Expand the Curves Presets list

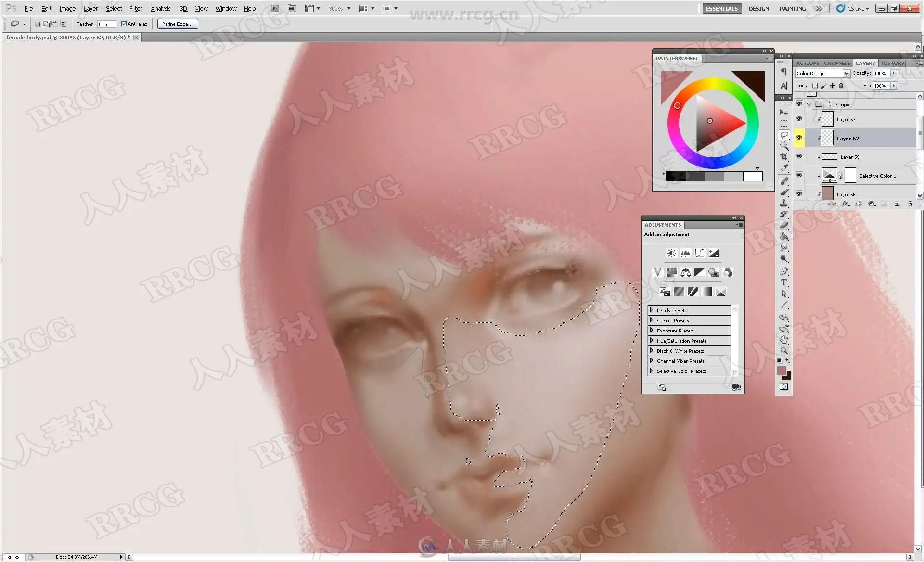tap(652, 320)
